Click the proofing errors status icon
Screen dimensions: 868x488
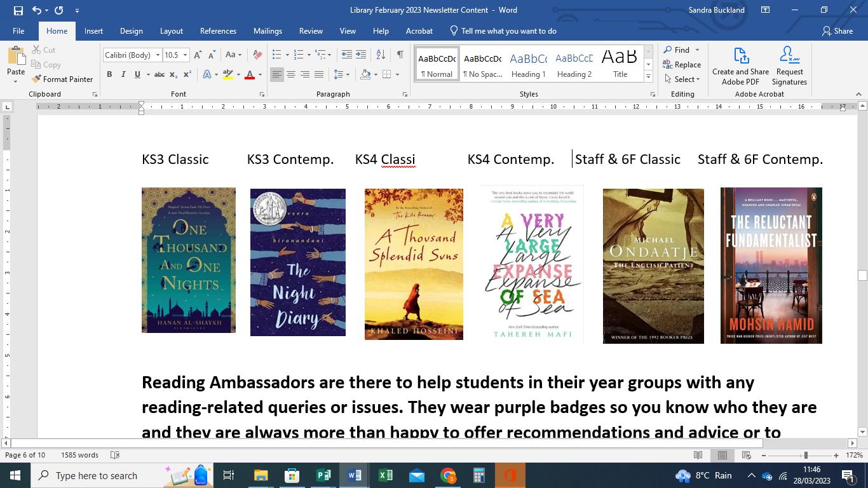[x=115, y=455]
